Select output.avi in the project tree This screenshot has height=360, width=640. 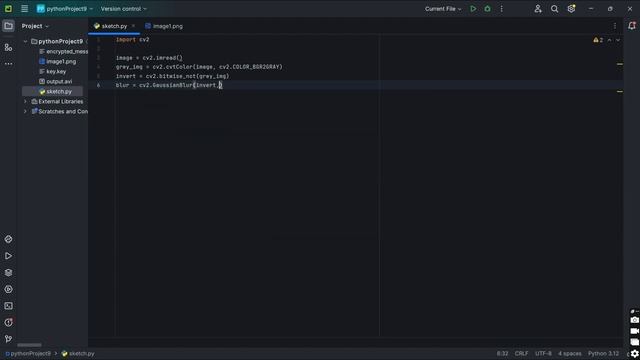click(56, 82)
